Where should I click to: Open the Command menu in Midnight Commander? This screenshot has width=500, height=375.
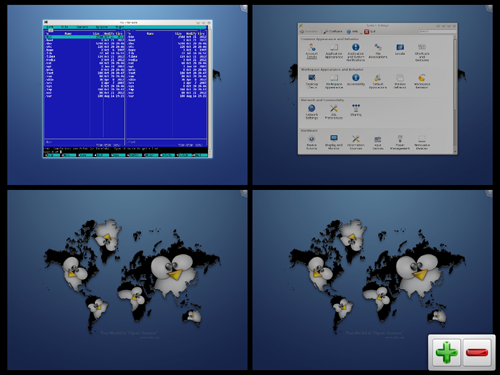click(82, 27)
